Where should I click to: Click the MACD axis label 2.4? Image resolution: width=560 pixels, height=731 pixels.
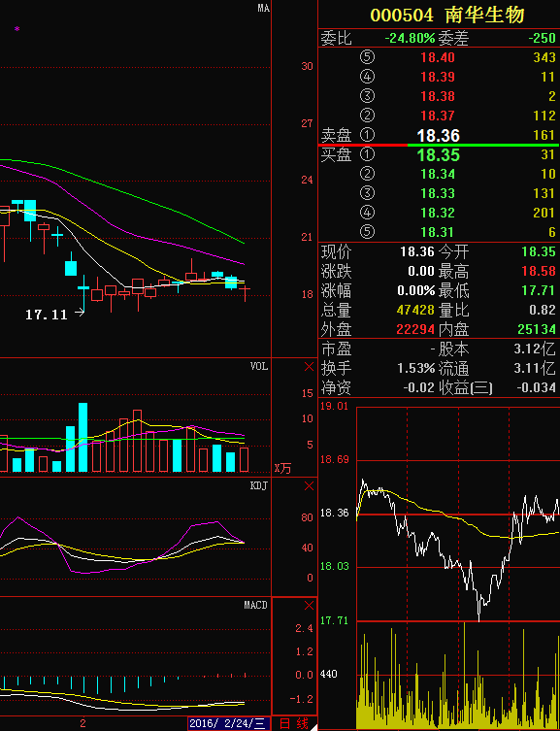(x=304, y=628)
